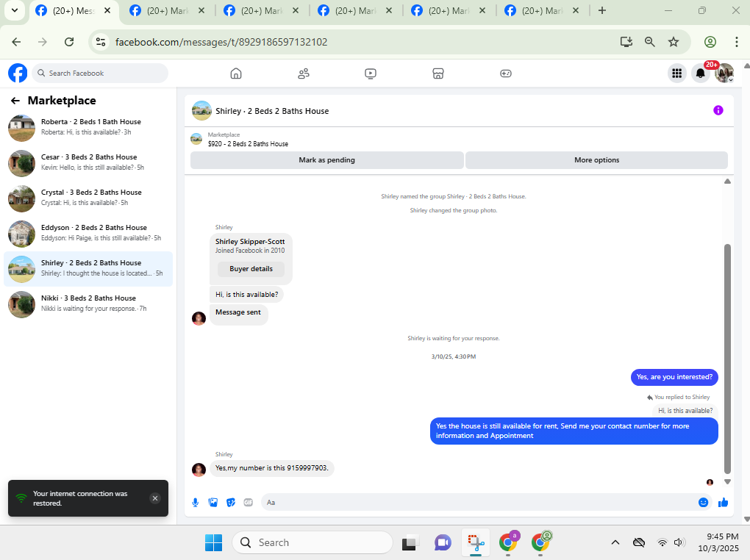The width and height of the screenshot is (750, 560).
Task: Click Mark as pending button
Action: coord(326,160)
